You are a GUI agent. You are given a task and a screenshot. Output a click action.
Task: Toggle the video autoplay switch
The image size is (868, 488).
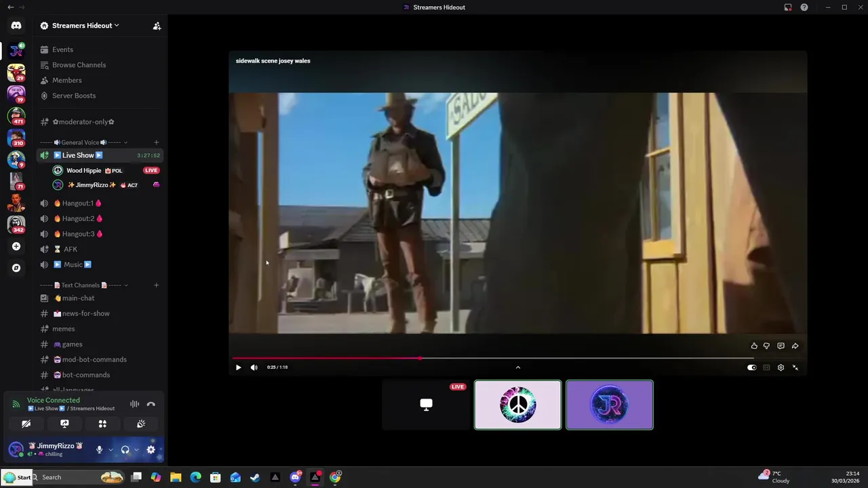pos(751,367)
